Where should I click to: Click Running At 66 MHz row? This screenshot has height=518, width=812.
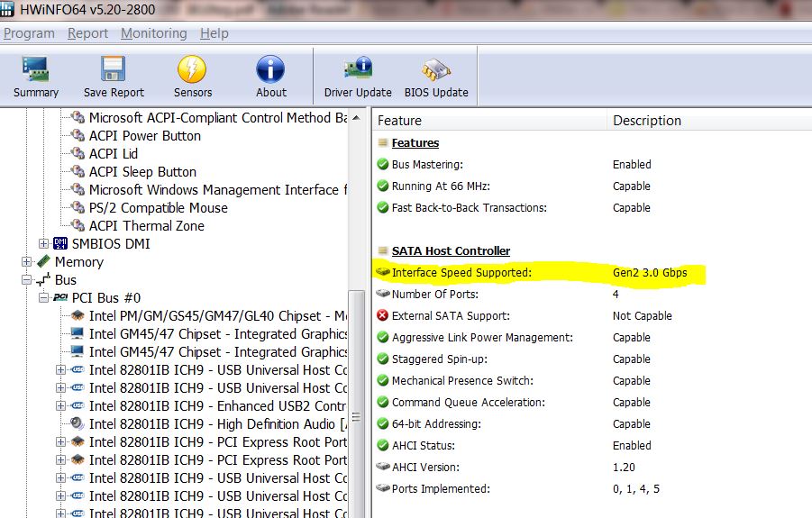click(x=590, y=186)
